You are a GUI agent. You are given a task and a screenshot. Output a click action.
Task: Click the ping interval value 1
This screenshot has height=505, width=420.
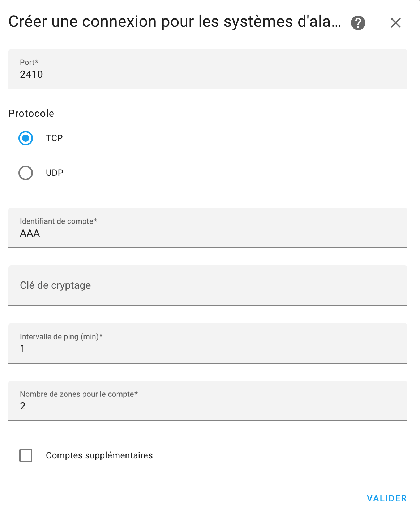pos(22,349)
